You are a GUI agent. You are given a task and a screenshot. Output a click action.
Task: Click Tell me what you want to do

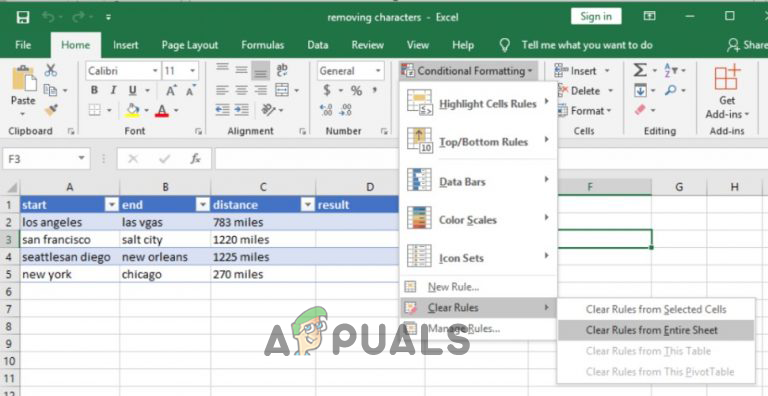pyautogui.click(x=587, y=45)
